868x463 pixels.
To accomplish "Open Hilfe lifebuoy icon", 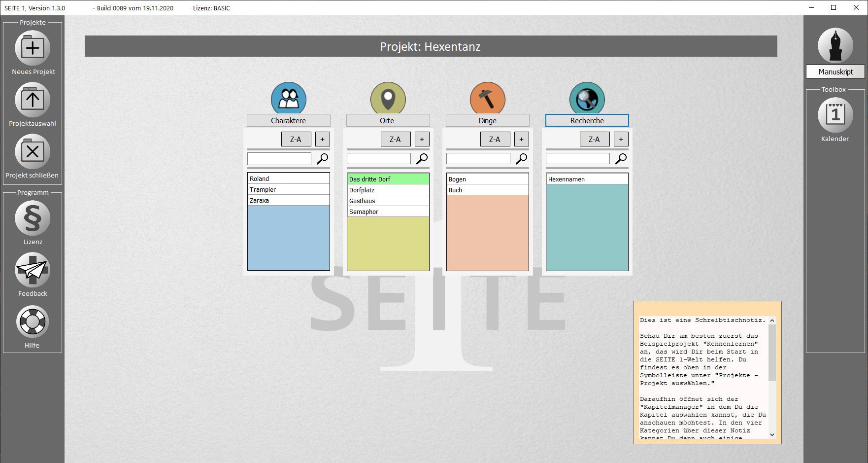I will [x=33, y=322].
